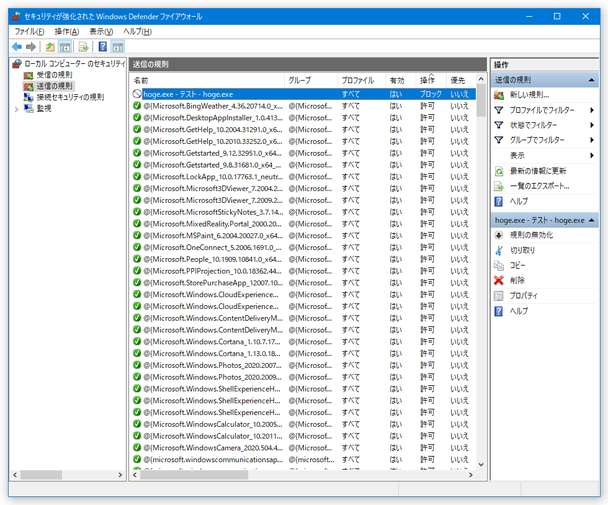This screenshot has height=505, width=608.
Task: Click blocked icon of hoge.exe rule
Action: point(137,94)
